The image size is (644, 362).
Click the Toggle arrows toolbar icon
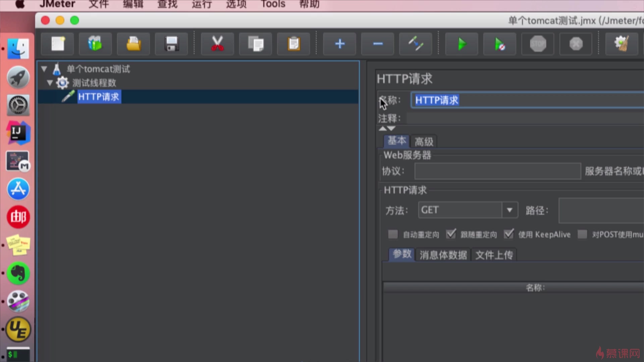click(416, 44)
